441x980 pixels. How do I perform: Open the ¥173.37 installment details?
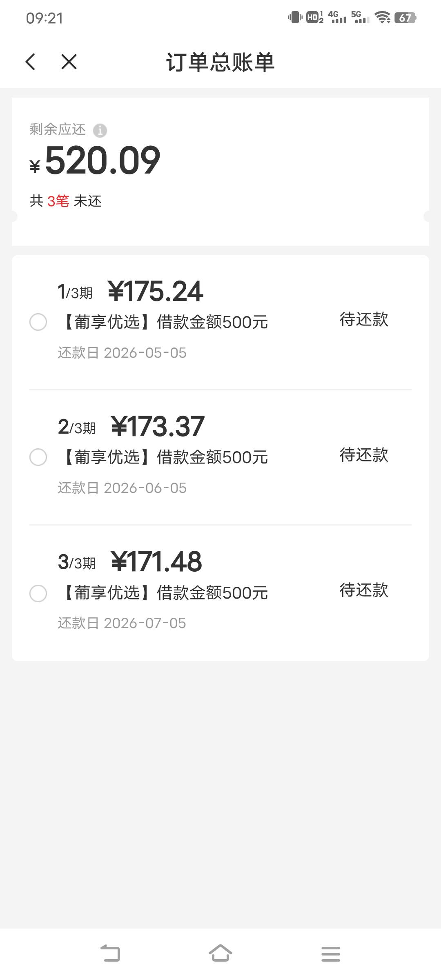click(x=157, y=427)
